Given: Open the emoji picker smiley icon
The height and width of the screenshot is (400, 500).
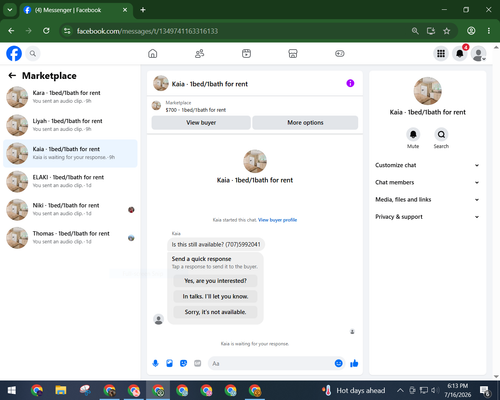Looking at the screenshot, I should click(338, 363).
